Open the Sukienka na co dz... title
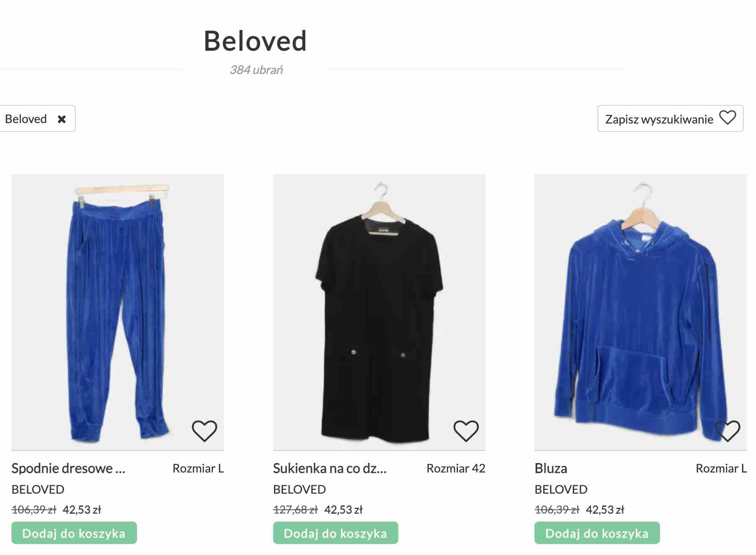The image size is (756, 555). pyautogui.click(x=330, y=468)
